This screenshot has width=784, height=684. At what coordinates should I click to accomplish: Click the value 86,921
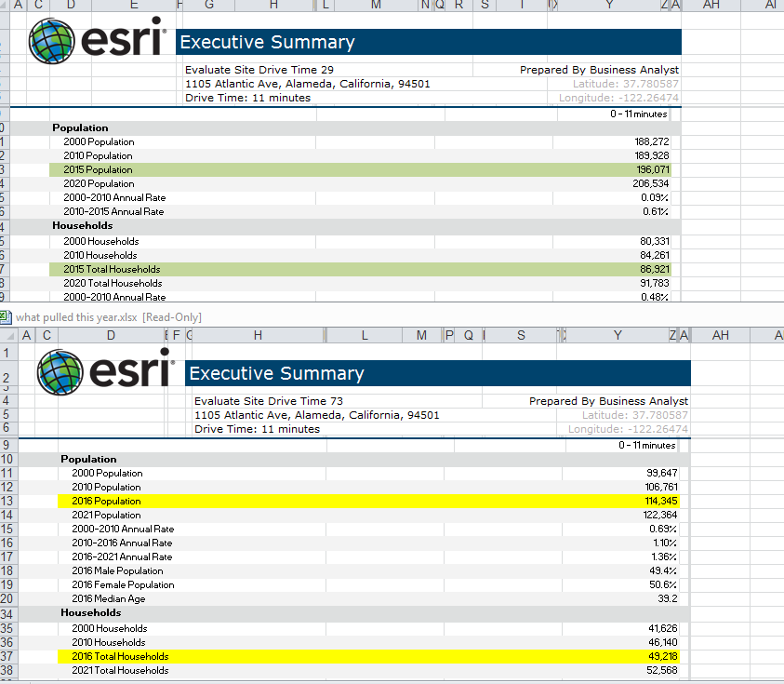(655, 269)
